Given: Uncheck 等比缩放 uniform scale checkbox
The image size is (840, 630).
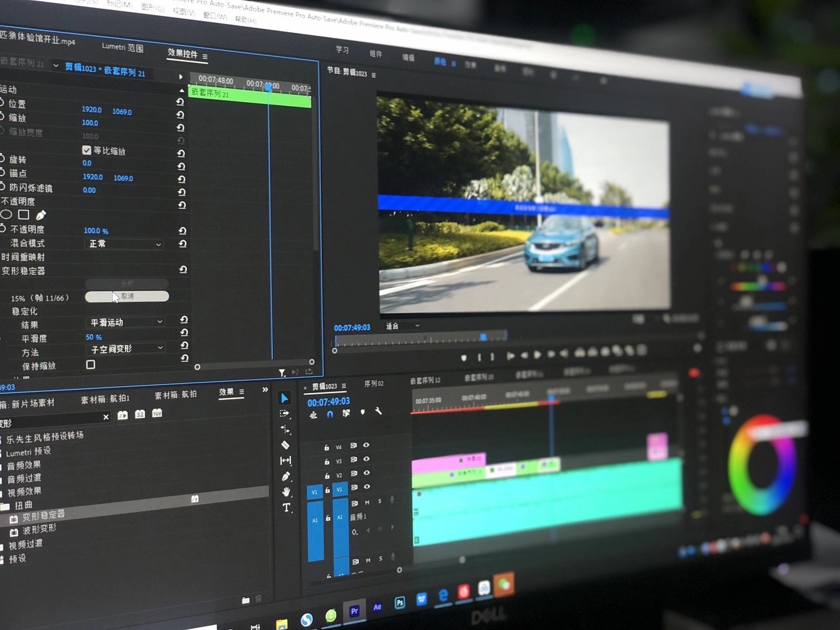Looking at the screenshot, I should point(86,150).
